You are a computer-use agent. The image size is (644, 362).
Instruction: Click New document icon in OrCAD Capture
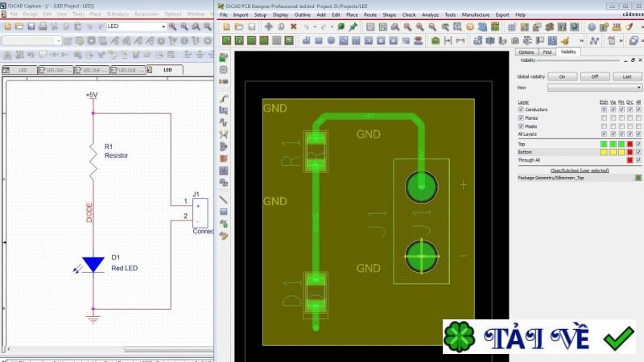pos(8,27)
